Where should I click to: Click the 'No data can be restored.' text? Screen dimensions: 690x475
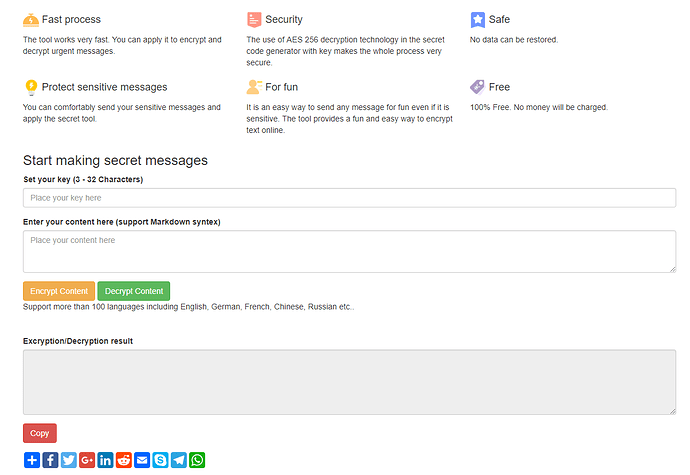coord(514,40)
